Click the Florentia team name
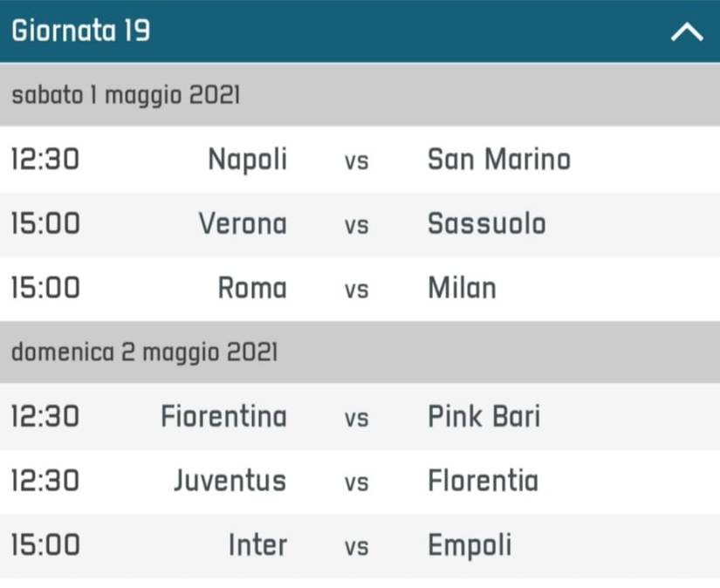The image size is (720, 588). coord(483,481)
